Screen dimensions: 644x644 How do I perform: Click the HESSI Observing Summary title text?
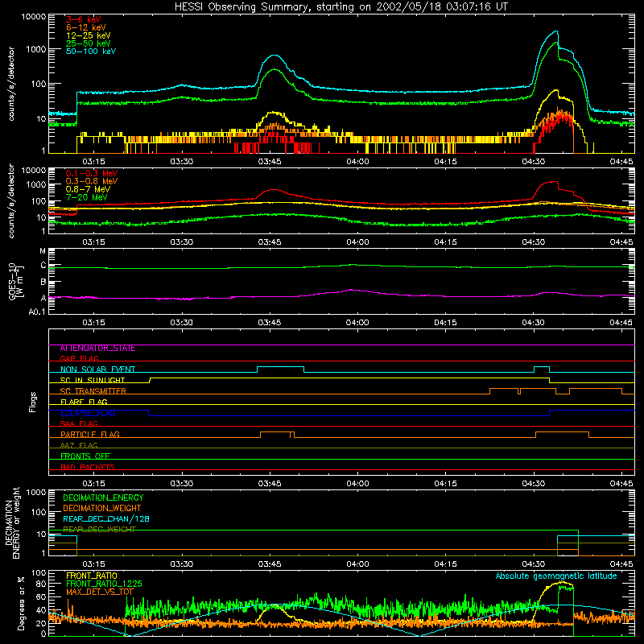click(341, 7)
